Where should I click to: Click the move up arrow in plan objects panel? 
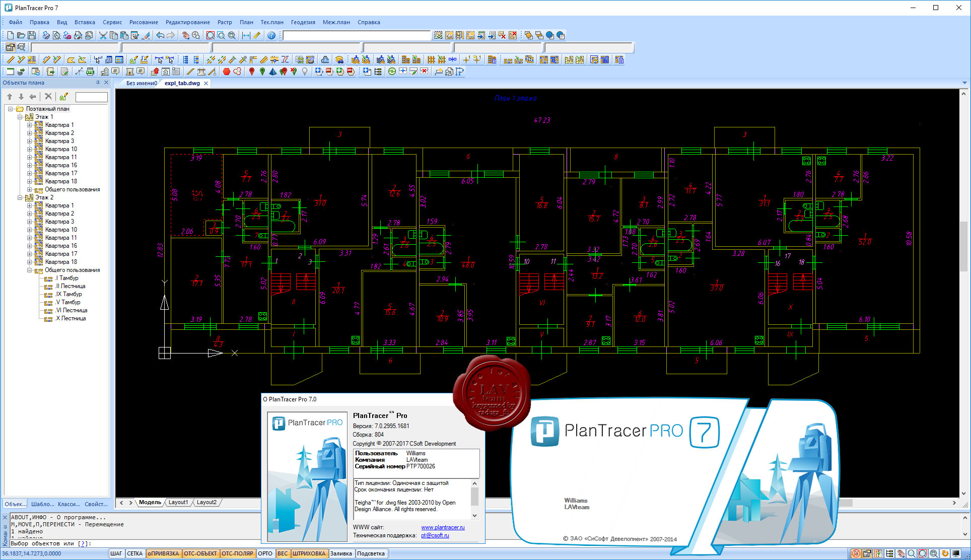coord(10,97)
